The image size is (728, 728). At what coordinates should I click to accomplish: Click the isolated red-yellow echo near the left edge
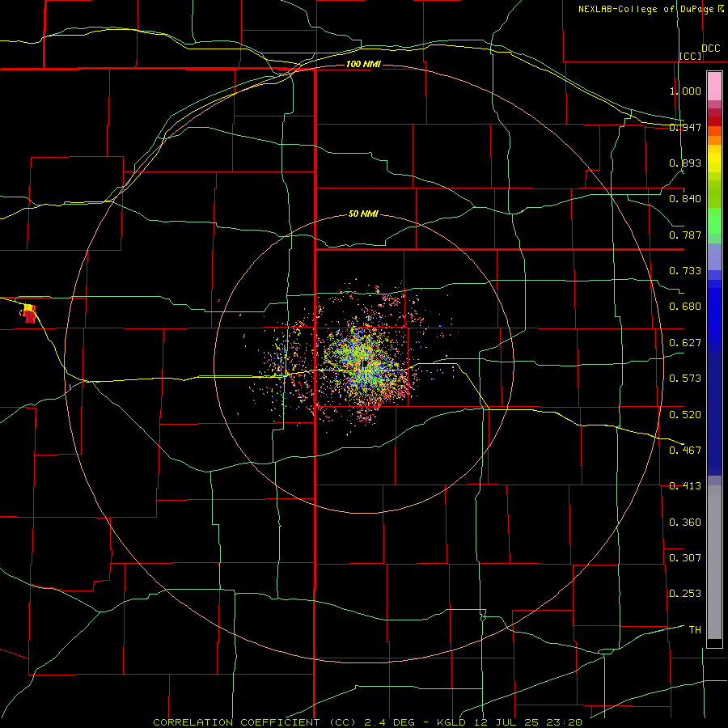[x=29, y=313]
